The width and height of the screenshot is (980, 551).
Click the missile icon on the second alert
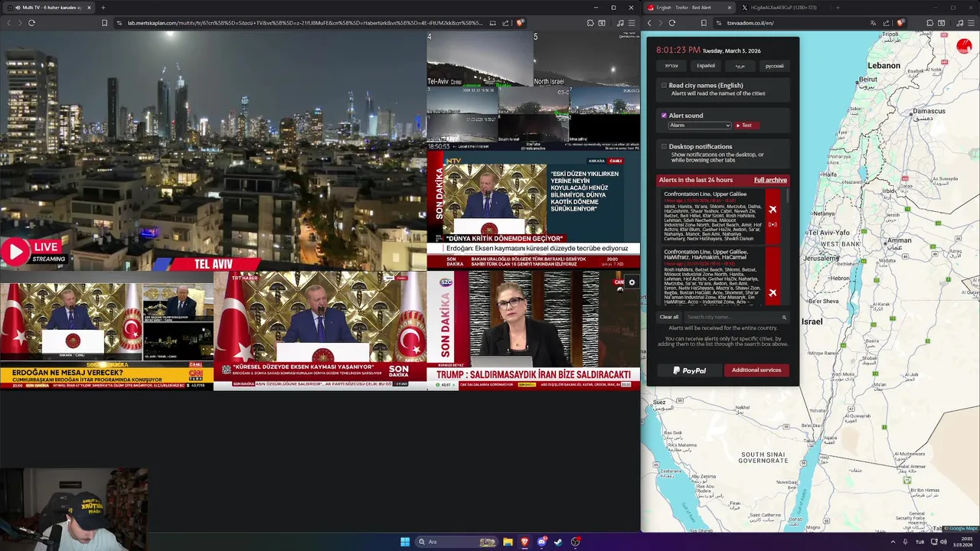point(773,292)
